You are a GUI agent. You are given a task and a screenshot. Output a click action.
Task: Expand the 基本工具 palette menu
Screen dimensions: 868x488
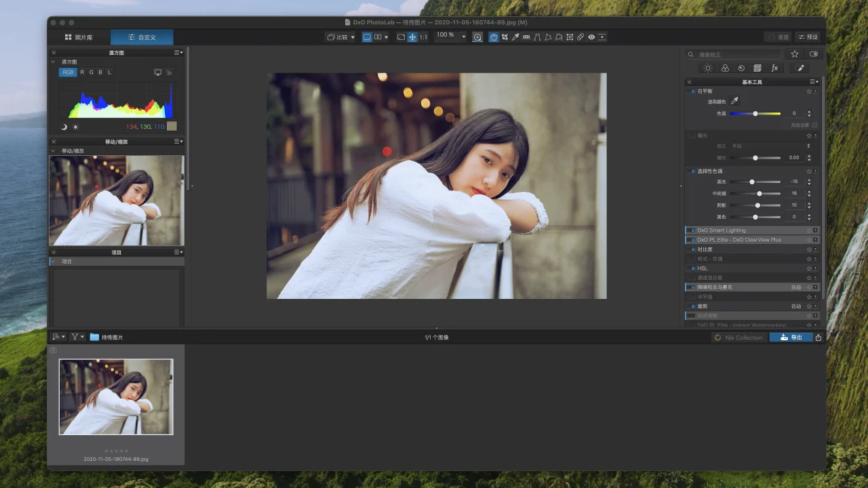point(814,82)
